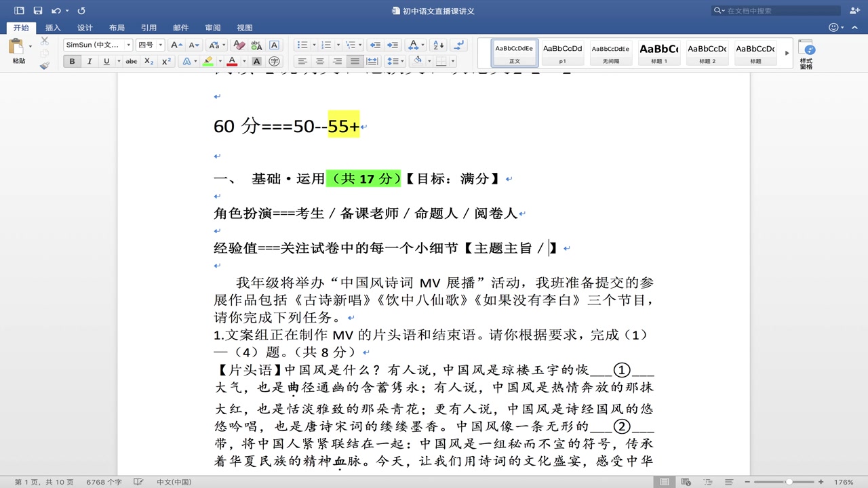Apply yellow text highlight color
868x488 pixels.
(208, 61)
